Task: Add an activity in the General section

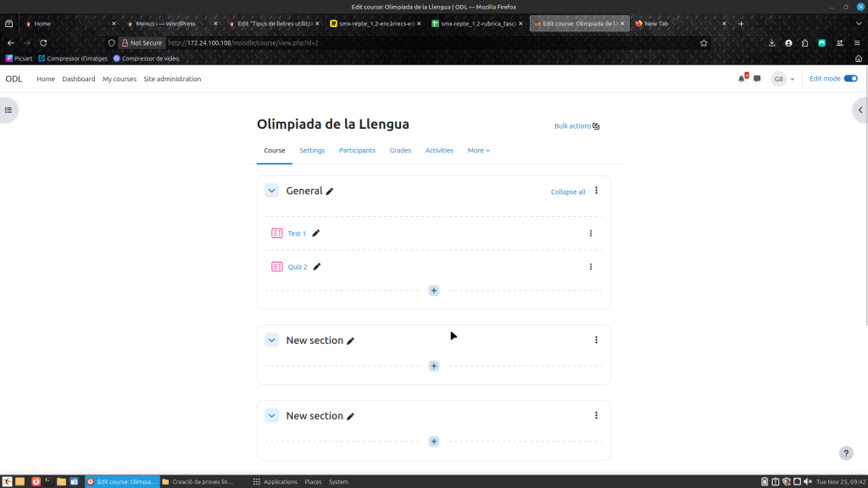Action: (434, 291)
